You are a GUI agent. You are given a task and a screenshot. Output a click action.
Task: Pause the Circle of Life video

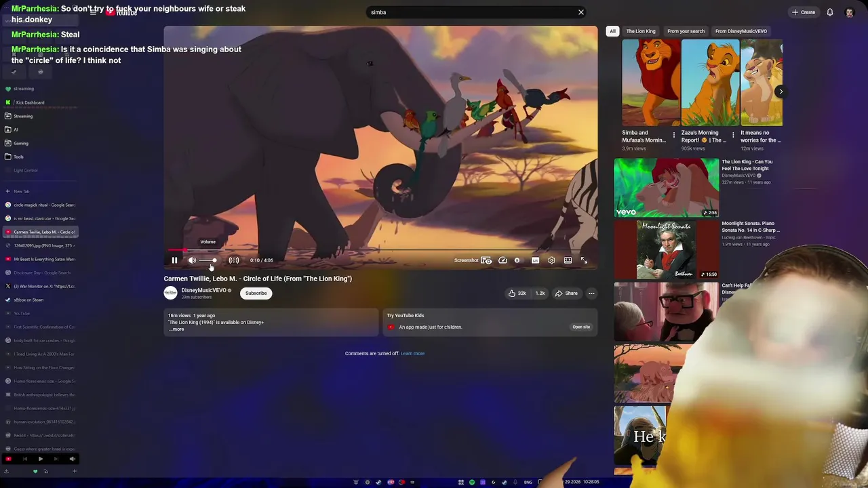coord(174,260)
